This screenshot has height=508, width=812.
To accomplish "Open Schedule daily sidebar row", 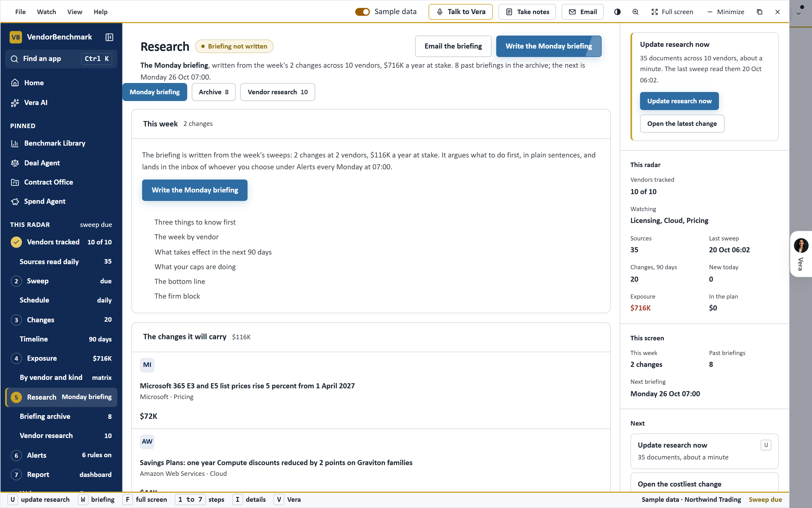I will pos(61,300).
